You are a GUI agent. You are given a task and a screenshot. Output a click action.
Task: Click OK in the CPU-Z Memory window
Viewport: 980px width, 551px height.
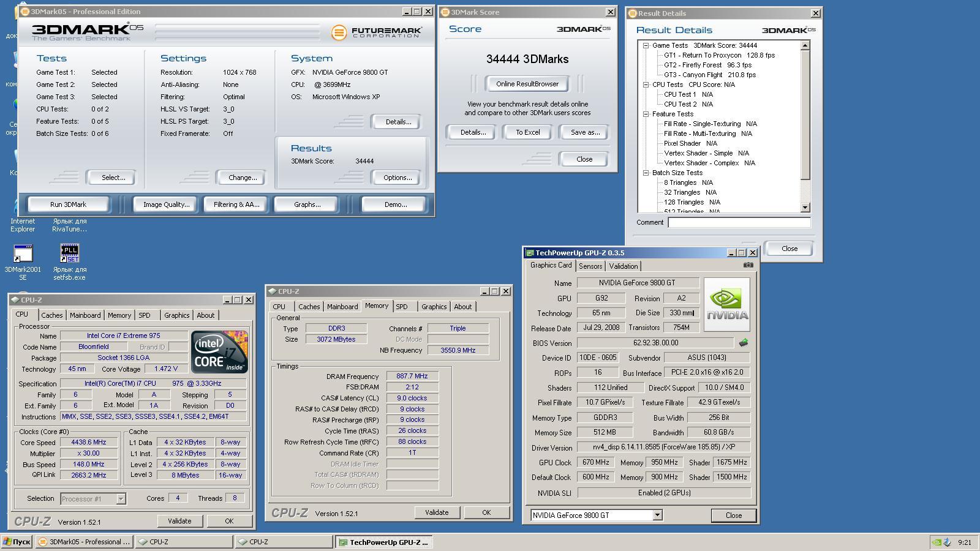(x=486, y=512)
